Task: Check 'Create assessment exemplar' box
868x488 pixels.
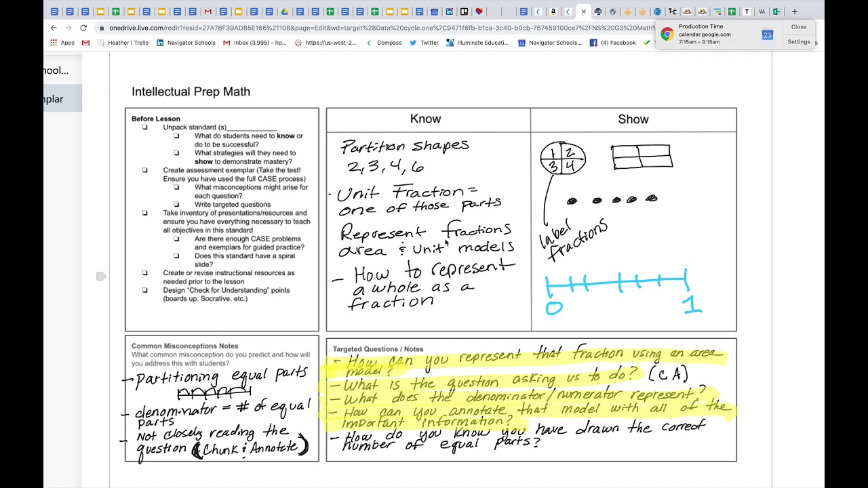Action: coord(144,170)
